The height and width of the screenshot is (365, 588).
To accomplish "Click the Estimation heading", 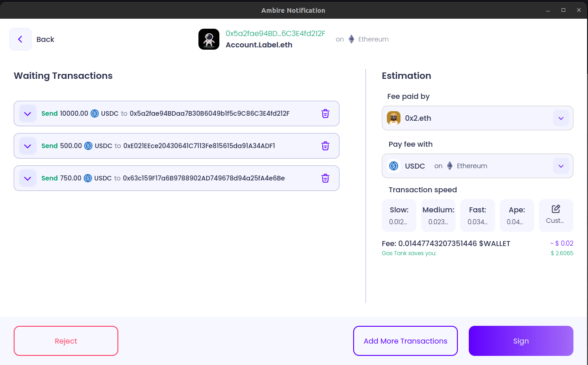I will coord(406,76).
